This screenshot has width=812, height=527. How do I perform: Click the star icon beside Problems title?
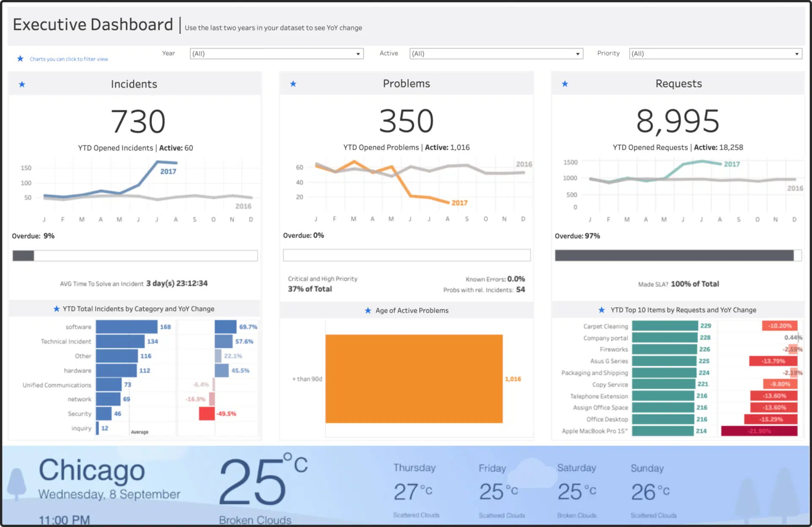[x=293, y=84]
